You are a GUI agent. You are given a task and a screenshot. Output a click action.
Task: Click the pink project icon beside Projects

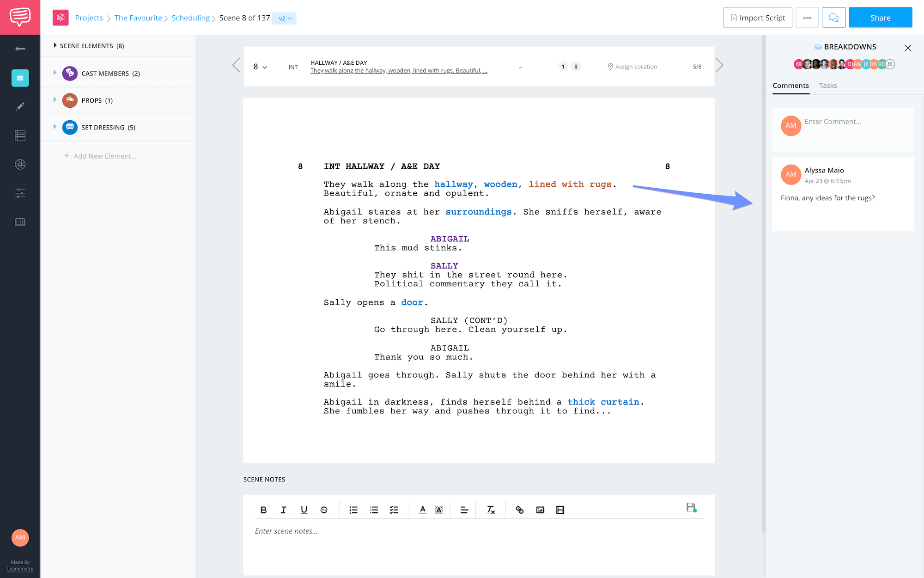(x=61, y=18)
